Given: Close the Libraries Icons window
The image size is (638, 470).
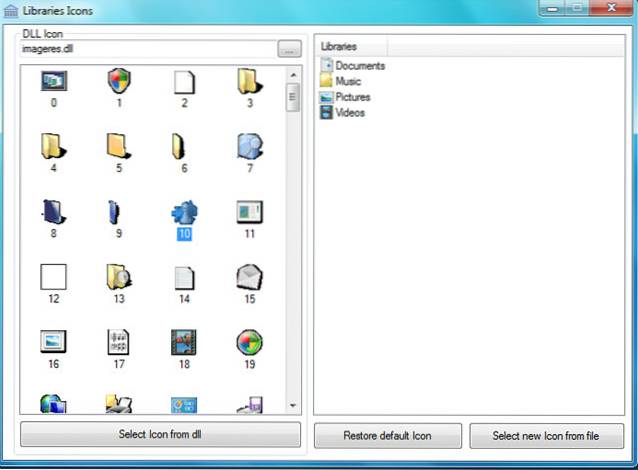Looking at the screenshot, I should point(611,7).
